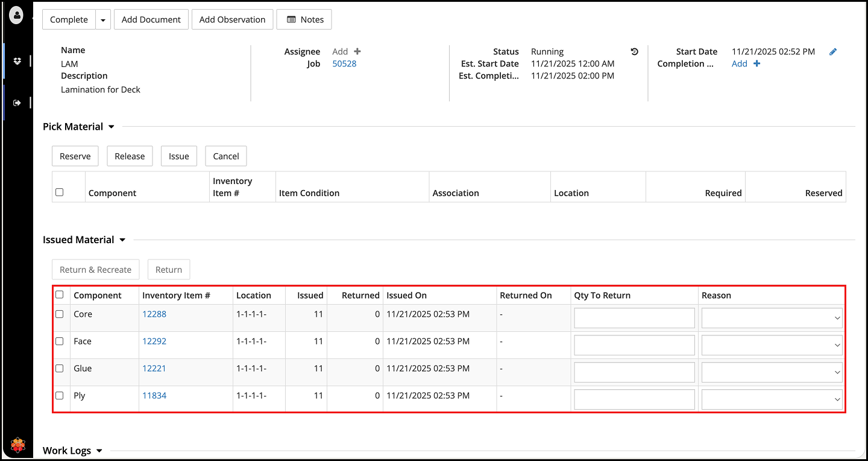Click the stacked boxes icon in sidebar

click(17, 61)
